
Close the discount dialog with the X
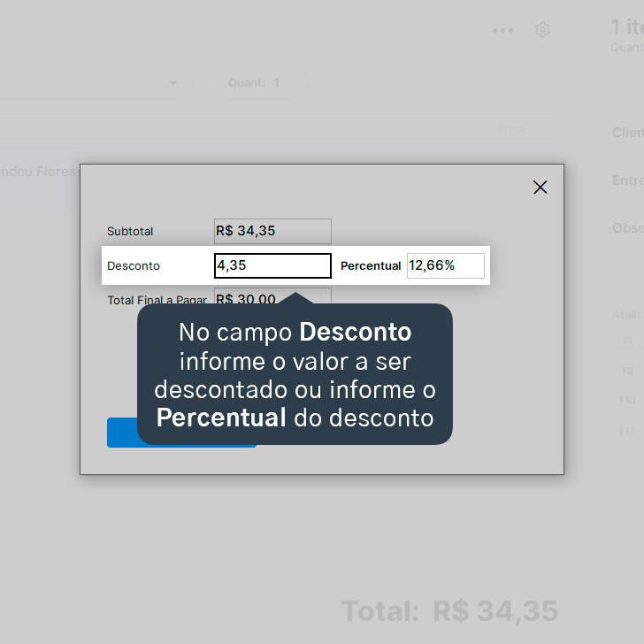coord(540,187)
